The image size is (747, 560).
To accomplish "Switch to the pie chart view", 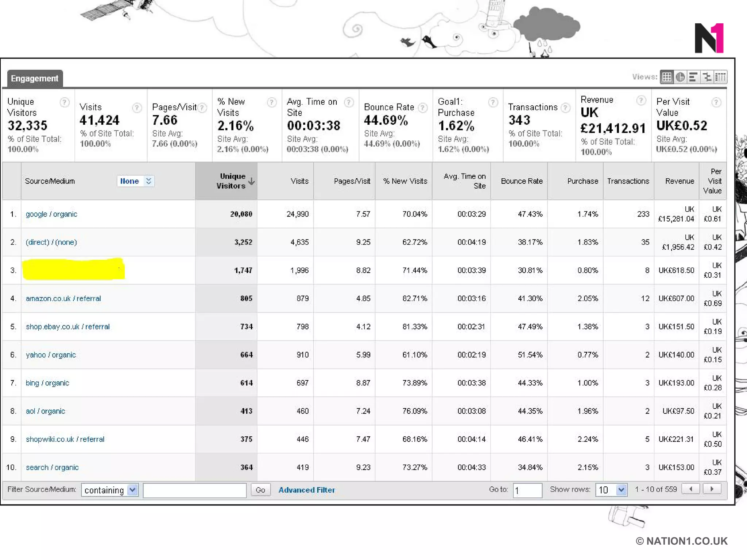I will tap(680, 77).
